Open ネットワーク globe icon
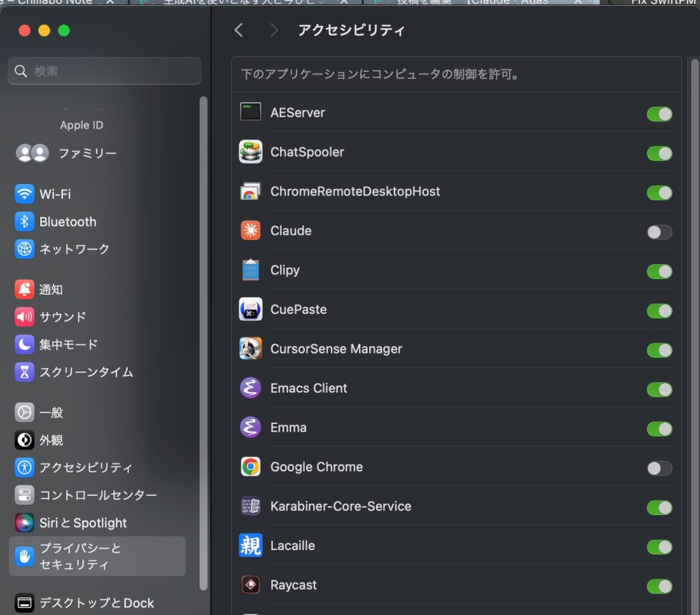Image resolution: width=700 pixels, height=615 pixels. pyautogui.click(x=25, y=249)
